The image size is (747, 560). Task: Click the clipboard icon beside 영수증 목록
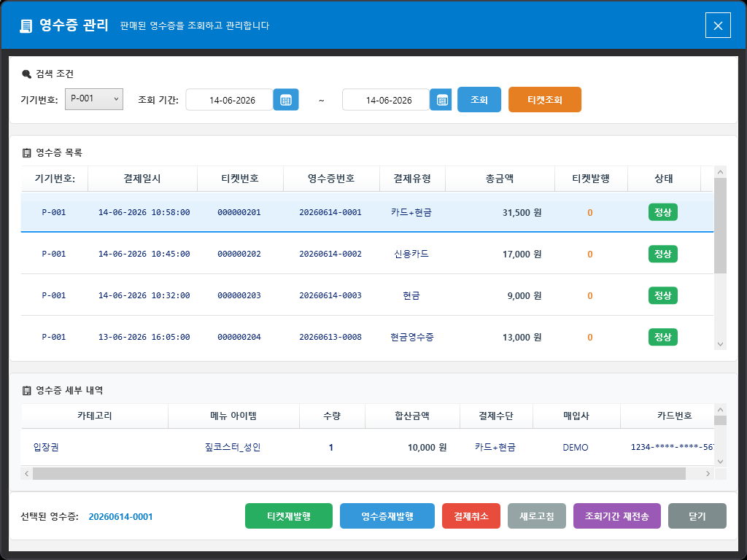click(x=27, y=153)
